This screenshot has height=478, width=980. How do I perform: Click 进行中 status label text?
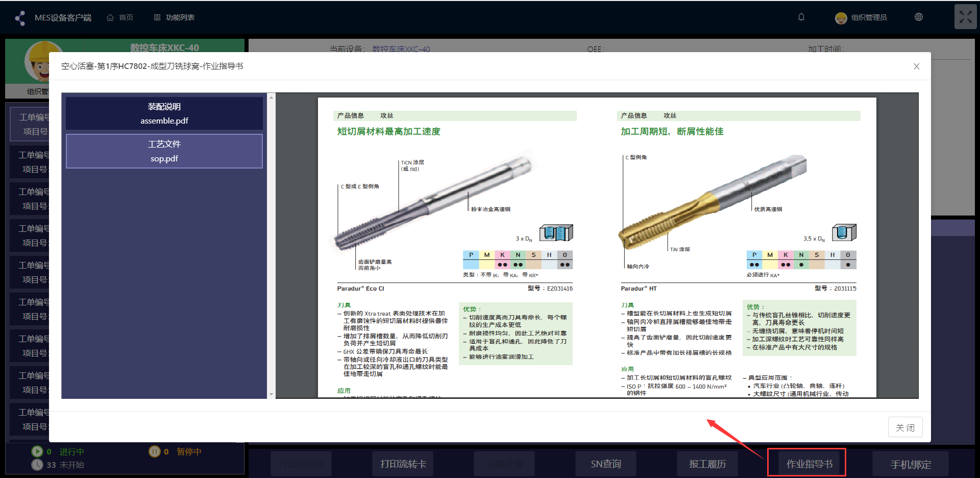pyautogui.click(x=72, y=451)
